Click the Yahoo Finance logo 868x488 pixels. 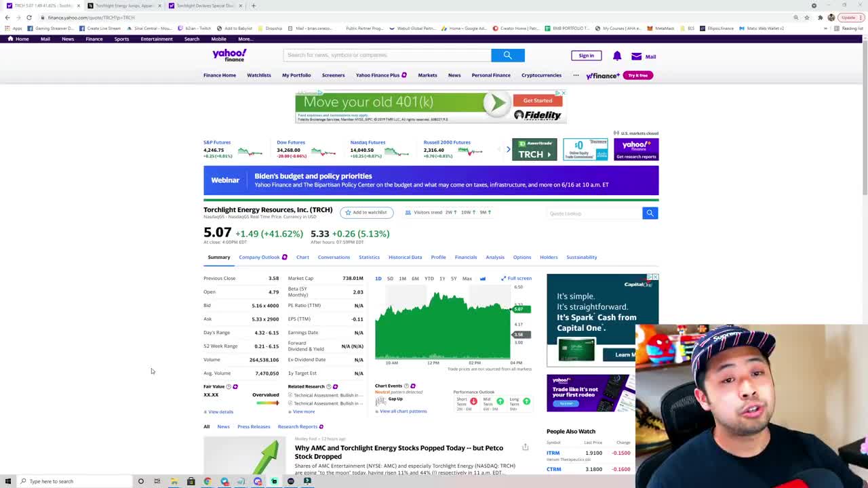pyautogui.click(x=229, y=55)
